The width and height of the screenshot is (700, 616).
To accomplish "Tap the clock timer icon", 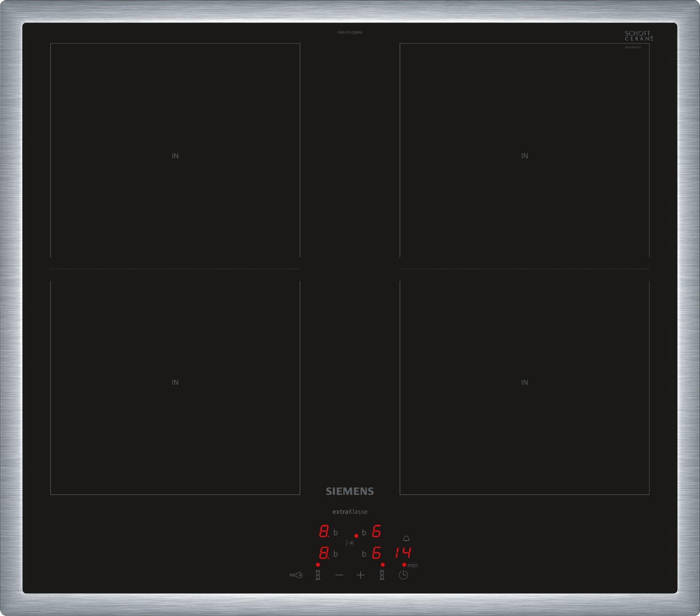I will (x=403, y=575).
